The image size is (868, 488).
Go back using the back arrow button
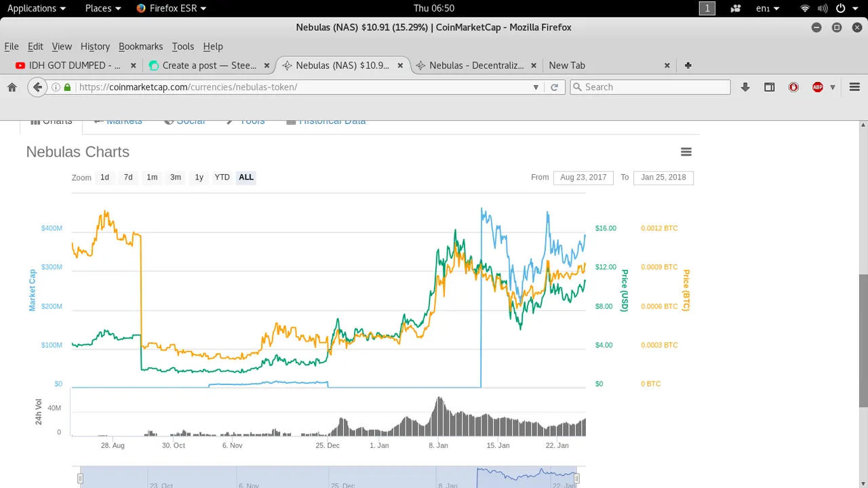coord(37,87)
